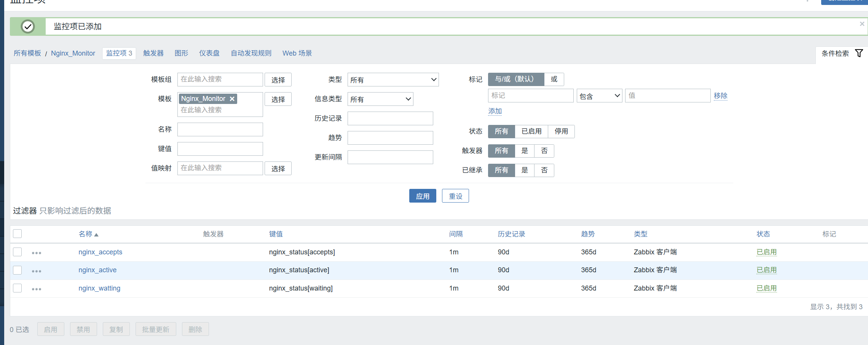Click 选择 button for 模板组
The width and height of the screenshot is (868, 345).
coord(278,80)
